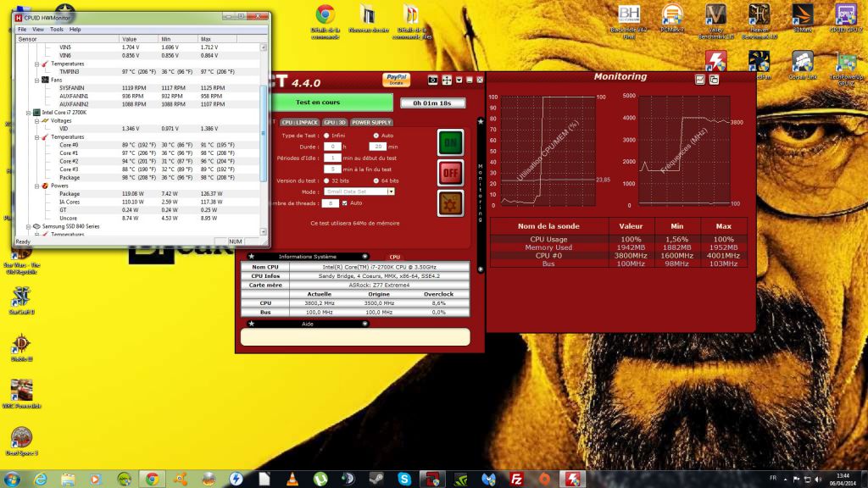Collapse the Samsung SSD 840 Series node
This screenshot has height=488, width=868.
(28, 226)
